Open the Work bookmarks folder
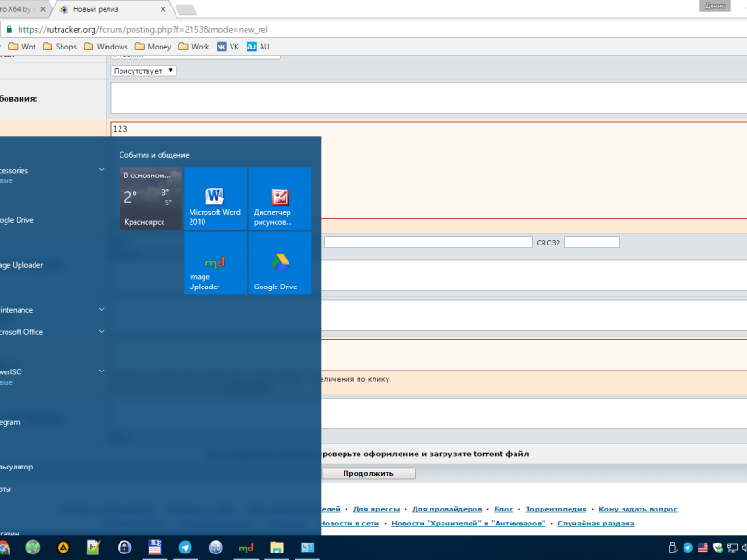Viewport: 747px width, 560px height. pos(194,46)
